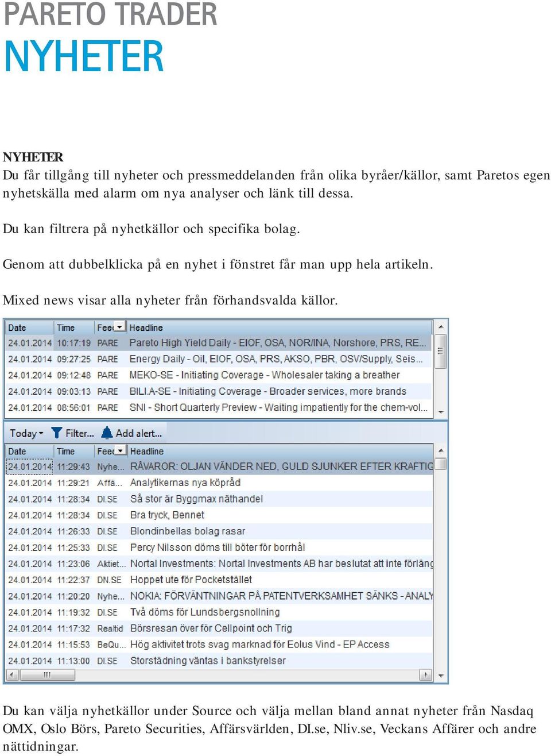551x756 pixels.
Task: Select headline 'Blondinbellas bolag rasar'
Action: coord(188,531)
